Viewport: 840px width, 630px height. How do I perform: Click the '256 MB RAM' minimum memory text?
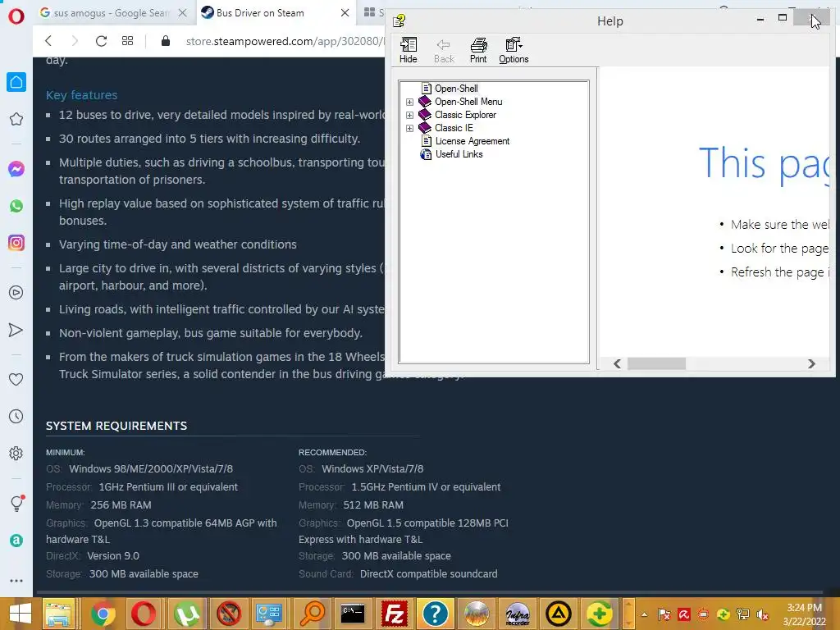121,505
